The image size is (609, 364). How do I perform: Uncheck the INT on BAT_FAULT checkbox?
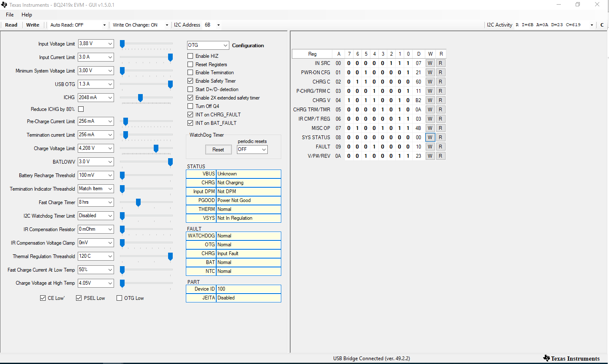pyautogui.click(x=190, y=123)
